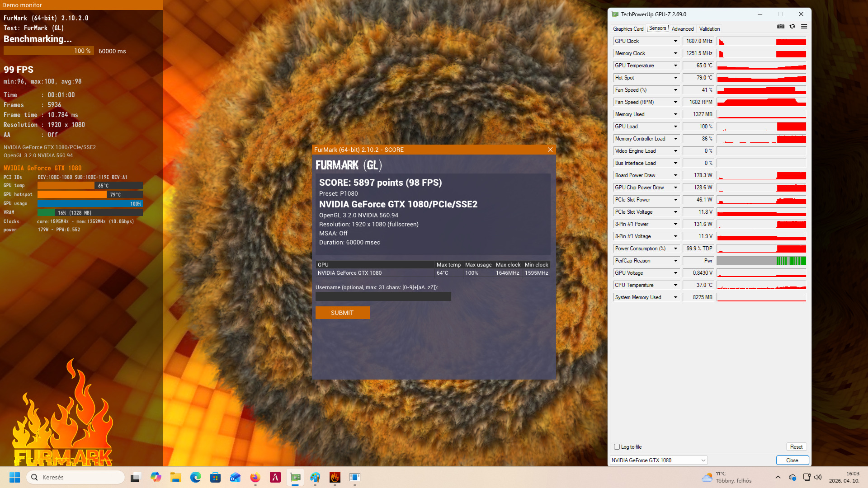
Task: Click the PerfCap Reason color graph
Action: point(761,261)
